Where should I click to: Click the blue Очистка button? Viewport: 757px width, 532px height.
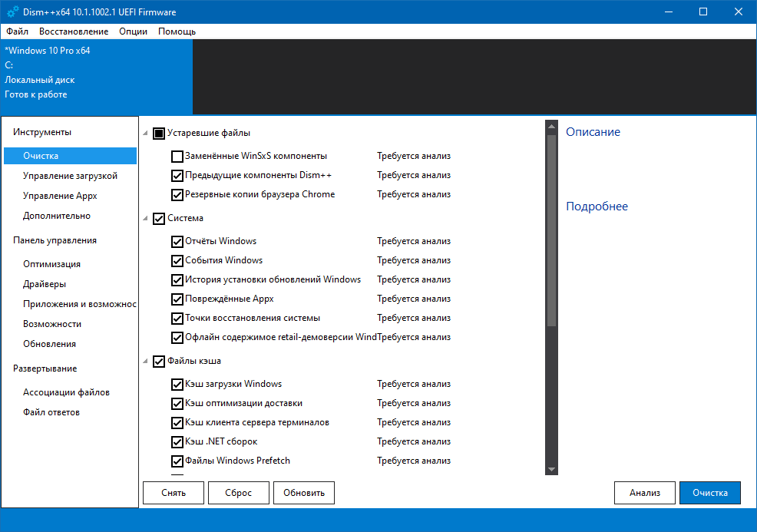(x=709, y=493)
